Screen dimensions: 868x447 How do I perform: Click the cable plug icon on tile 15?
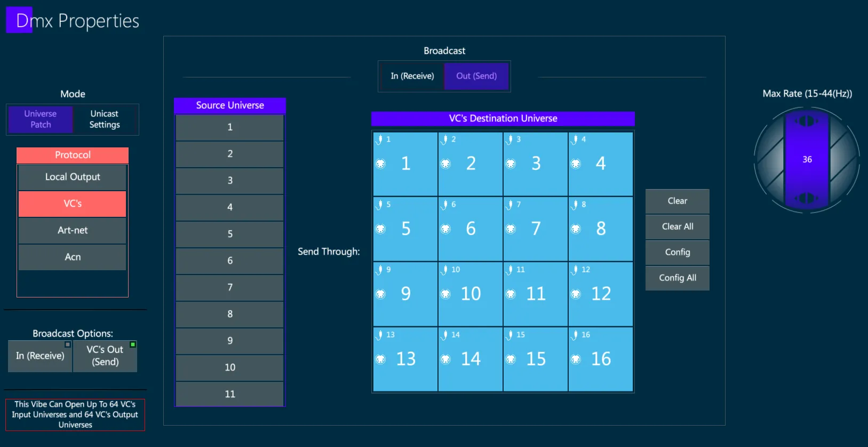pyautogui.click(x=509, y=335)
